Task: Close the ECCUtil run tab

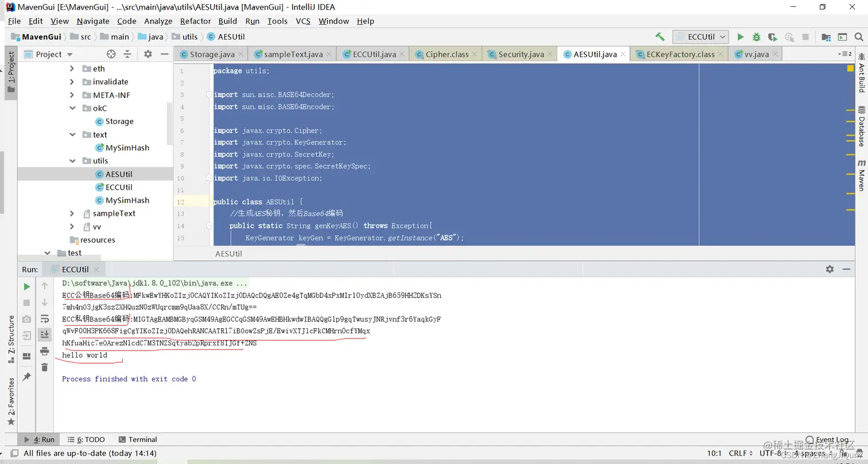Action: pyautogui.click(x=96, y=270)
